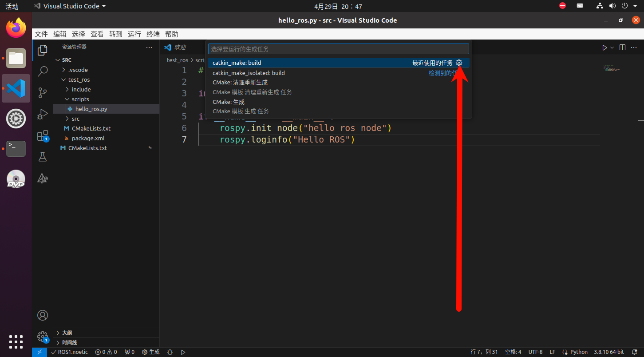Open the errors and warnings status item
This screenshot has height=357, width=644.
coord(106,352)
